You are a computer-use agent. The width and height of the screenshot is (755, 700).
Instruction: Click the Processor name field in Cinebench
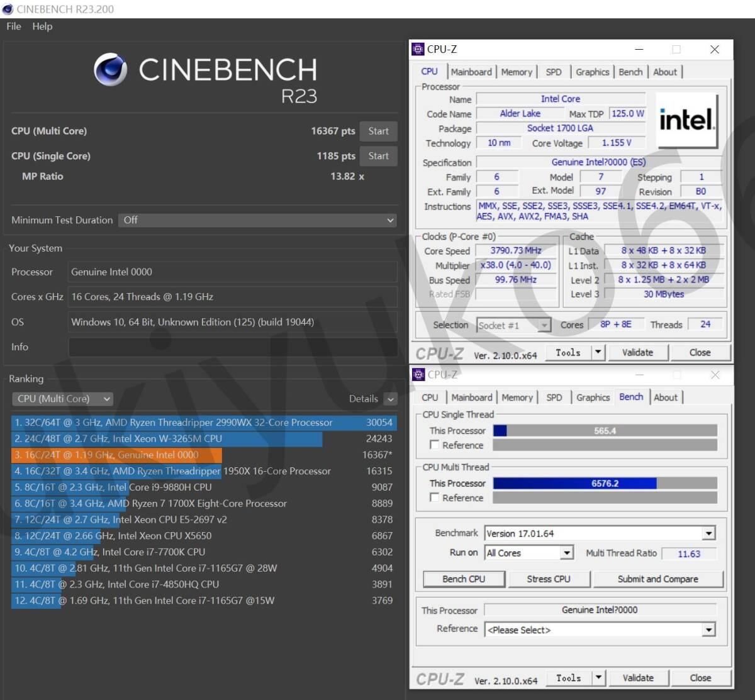click(x=233, y=272)
